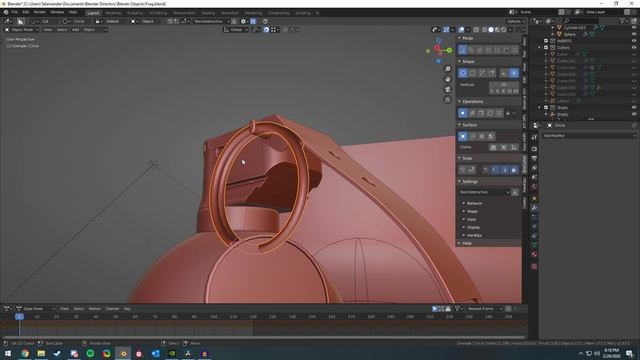Toggle the INSERTS collection exclude checkbox
640x360 pixels.
[x=546, y=41]
